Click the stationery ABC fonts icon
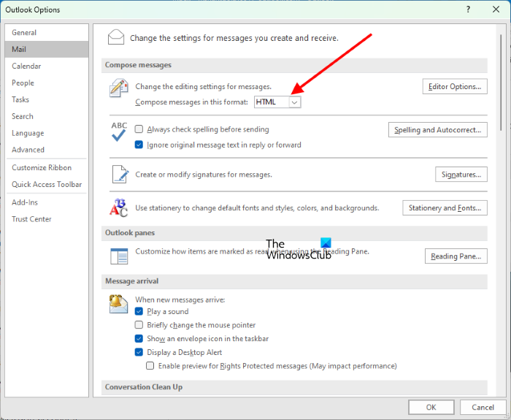This screenshot has width=511, height=420. pyautogui.click(x=118, y=207)
